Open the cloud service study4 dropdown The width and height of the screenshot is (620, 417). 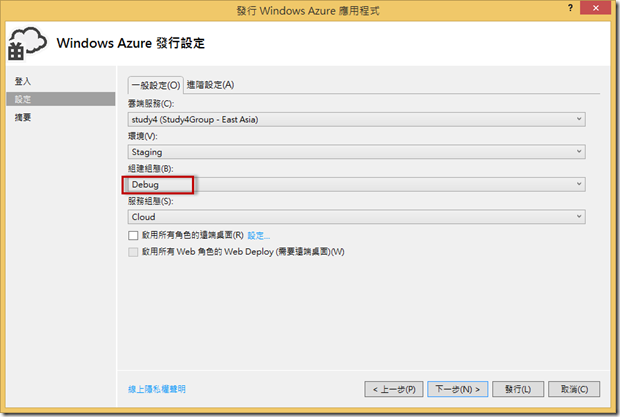(356, 119)
